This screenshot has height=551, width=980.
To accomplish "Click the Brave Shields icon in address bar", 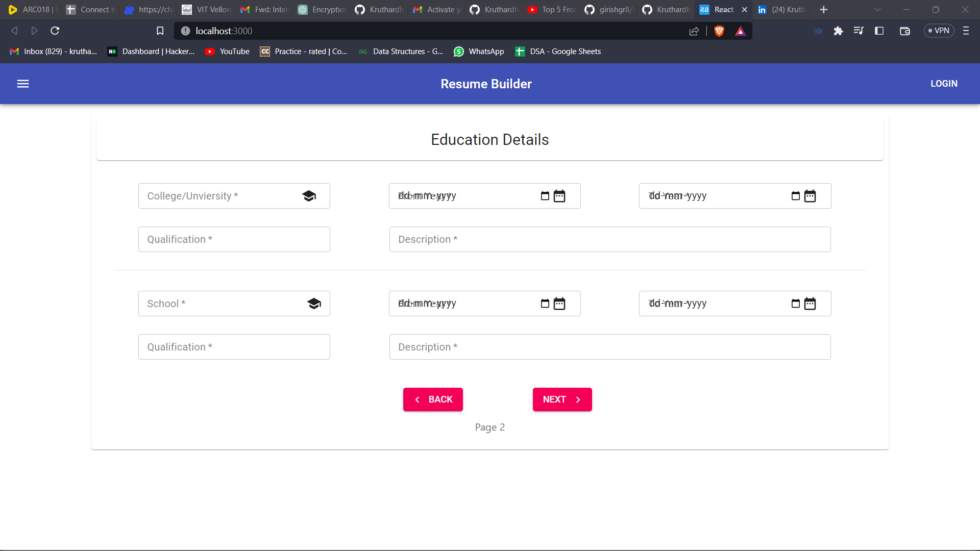I will tap(719, 31).
